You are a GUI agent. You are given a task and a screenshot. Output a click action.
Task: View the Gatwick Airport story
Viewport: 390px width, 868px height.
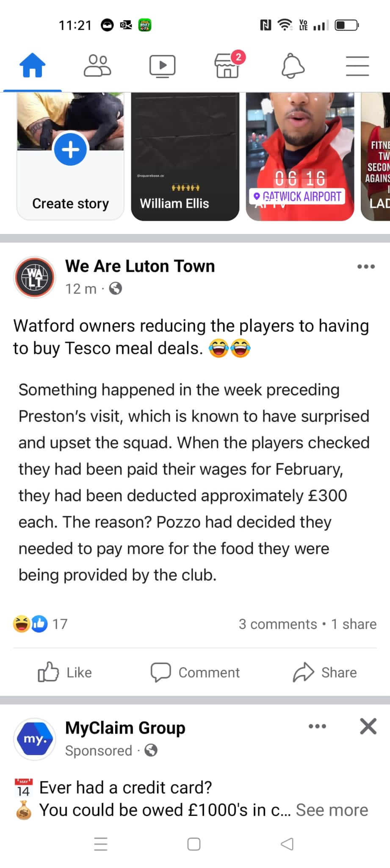[x=300, y=157]
